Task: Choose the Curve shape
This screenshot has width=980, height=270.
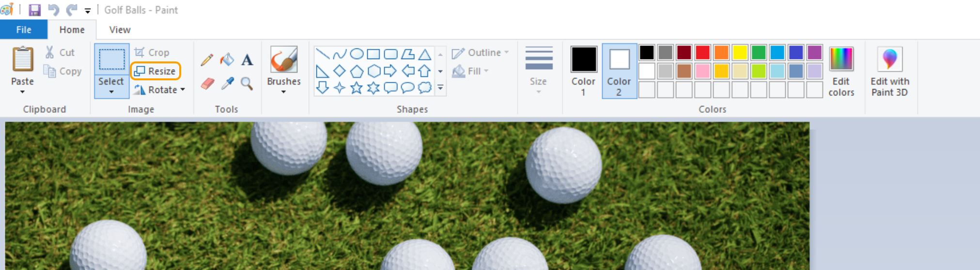Action: coord(340,54)
